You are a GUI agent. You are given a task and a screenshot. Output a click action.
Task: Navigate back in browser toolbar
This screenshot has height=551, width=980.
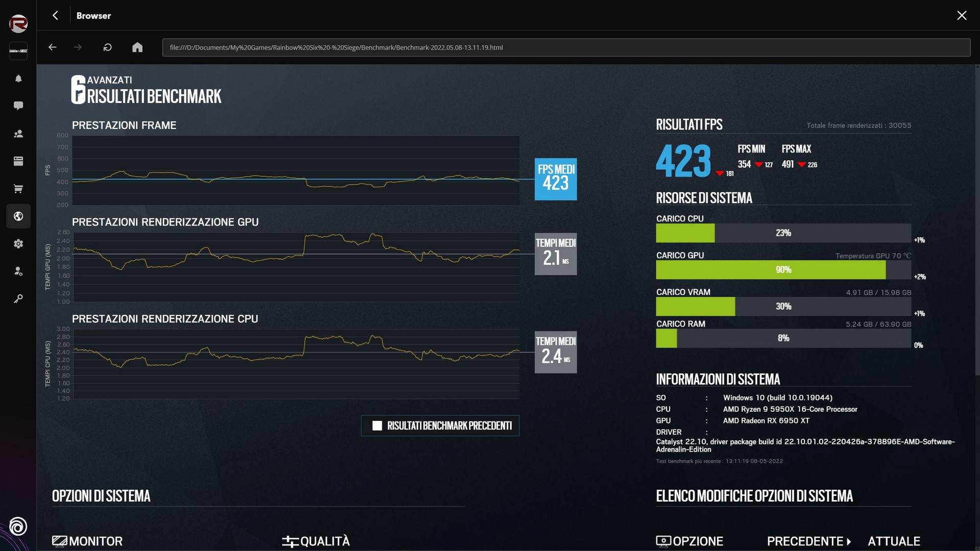click(53, 47)
